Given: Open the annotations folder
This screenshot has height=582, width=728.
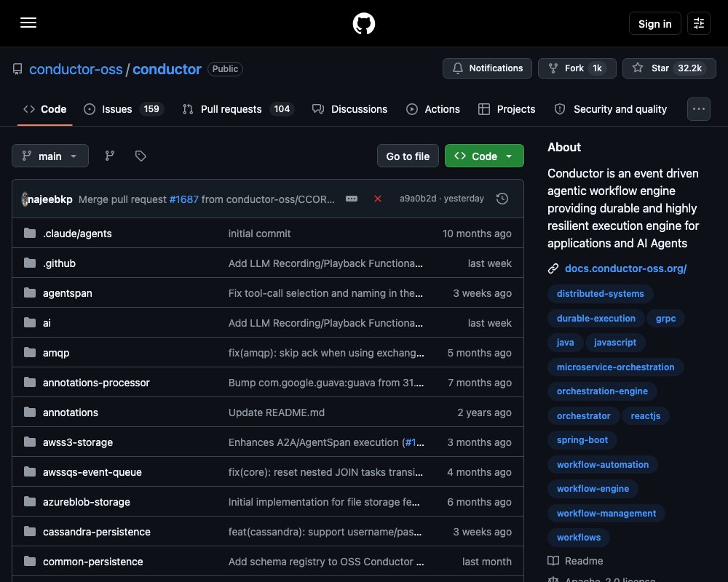Looking at the screenshot, I should click(x=71, y=412).
